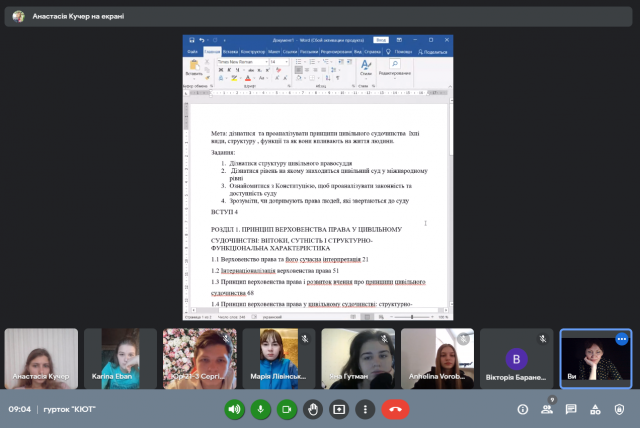Apply the red font color button in Word
This screenshot has height=428, width=640.
pyautogui.click(x=248, y=78)
